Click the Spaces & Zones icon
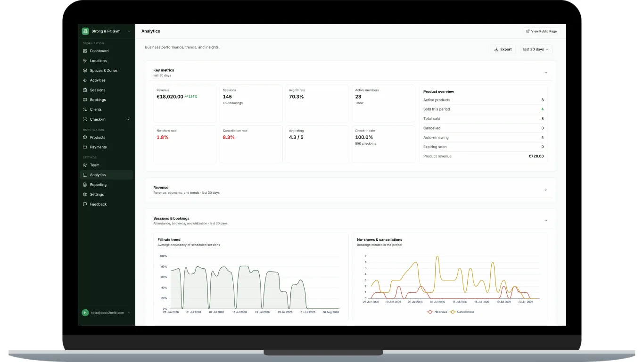 (x=85, y=71)
